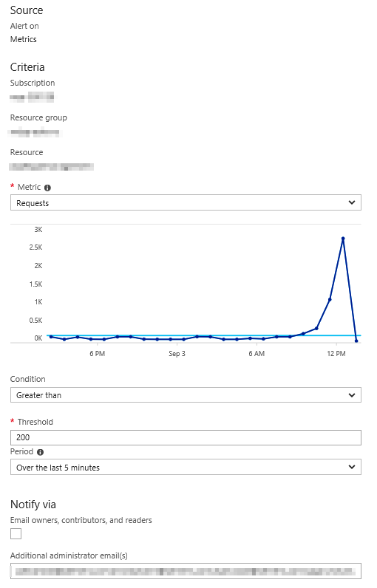The width and height of the screenshot is (377, 588).
Task: Enable email owners, contributors, and readers checkbox
Action: point(16,533)
